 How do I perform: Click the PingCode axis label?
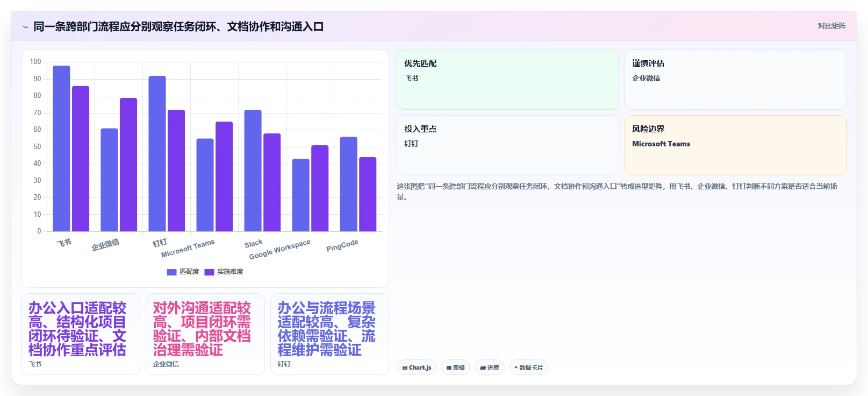(x=342, y=246)
